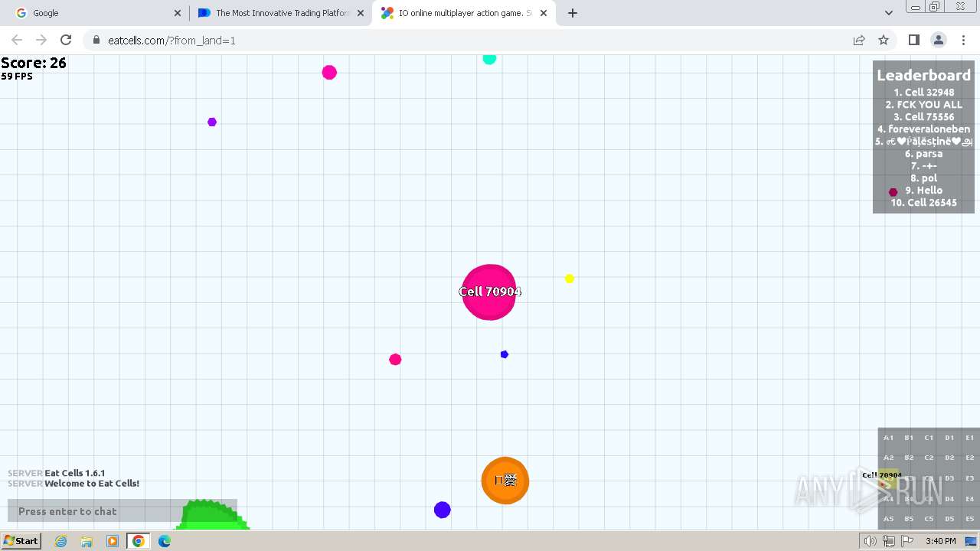Open the volume speaker tray icon
The image size is (980, 551).
coord(870,541)
